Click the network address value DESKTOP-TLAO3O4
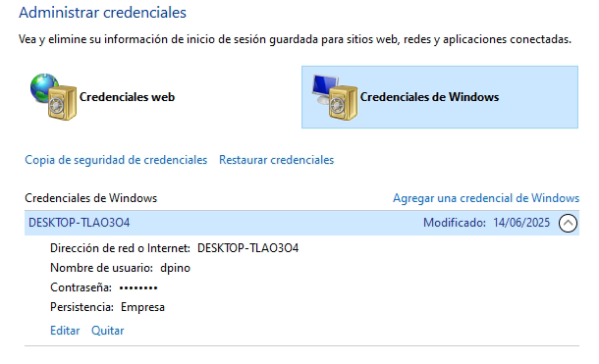 (247, 248)
